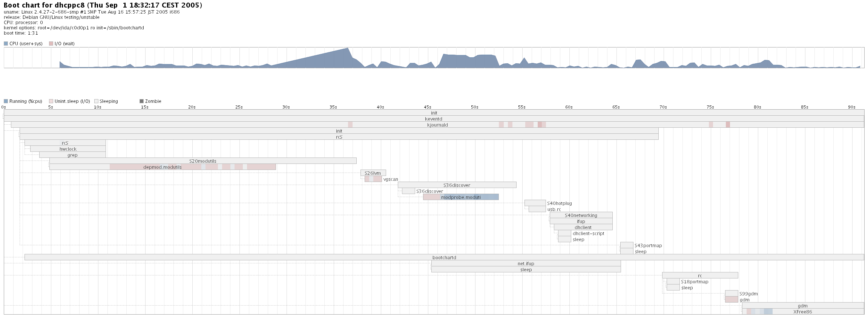The image size is (868, 318).
Task: Select the kjournald process bar
Action: (437, 125)
